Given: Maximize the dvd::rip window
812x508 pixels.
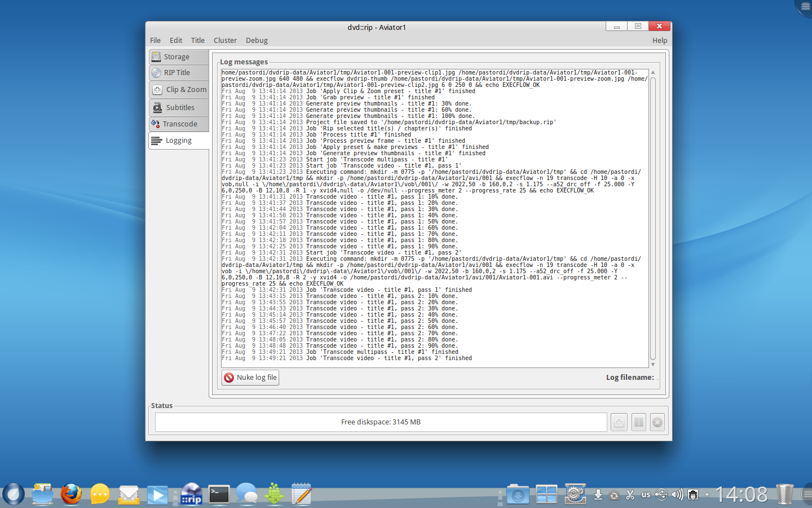Looking at the screenshot, I should (x=638, y=27).
